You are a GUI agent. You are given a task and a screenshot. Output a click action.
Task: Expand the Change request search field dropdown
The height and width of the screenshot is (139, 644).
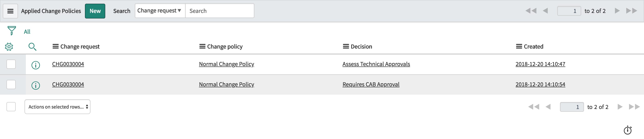pos(160,11)
